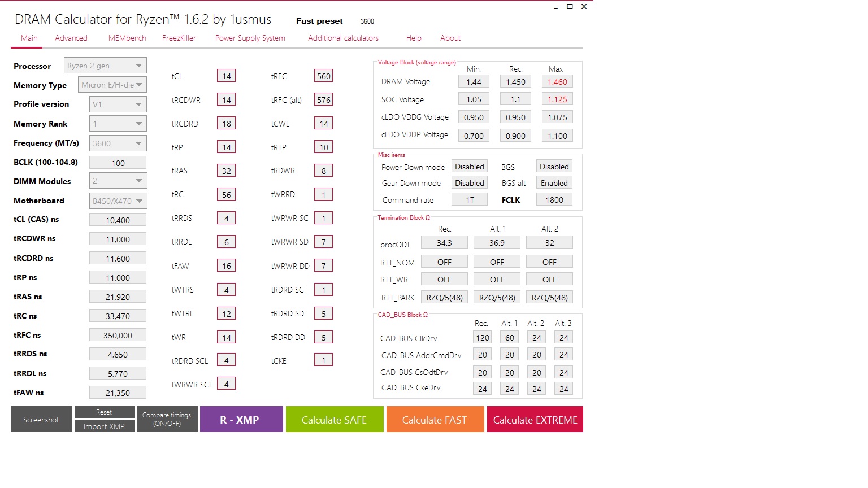Click the DRAM Voltage Max value 1.460
The image size is (868, 488).
click(x=557, y=81)
